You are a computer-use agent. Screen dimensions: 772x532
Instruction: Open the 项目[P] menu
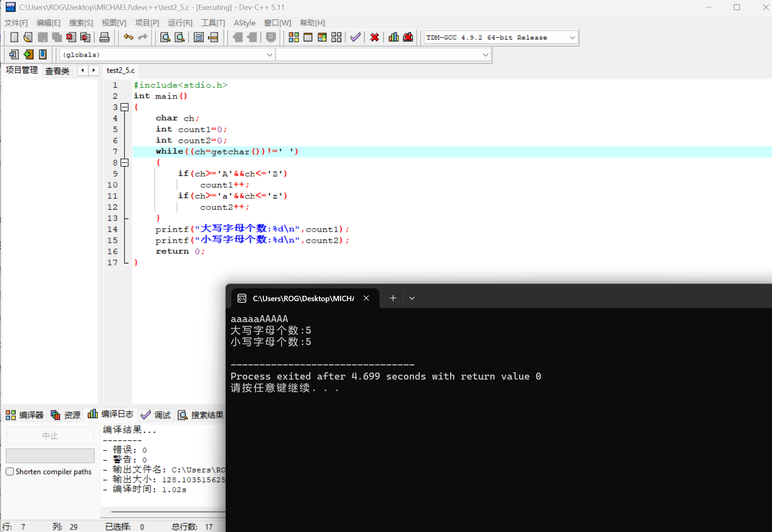point(147,23)
